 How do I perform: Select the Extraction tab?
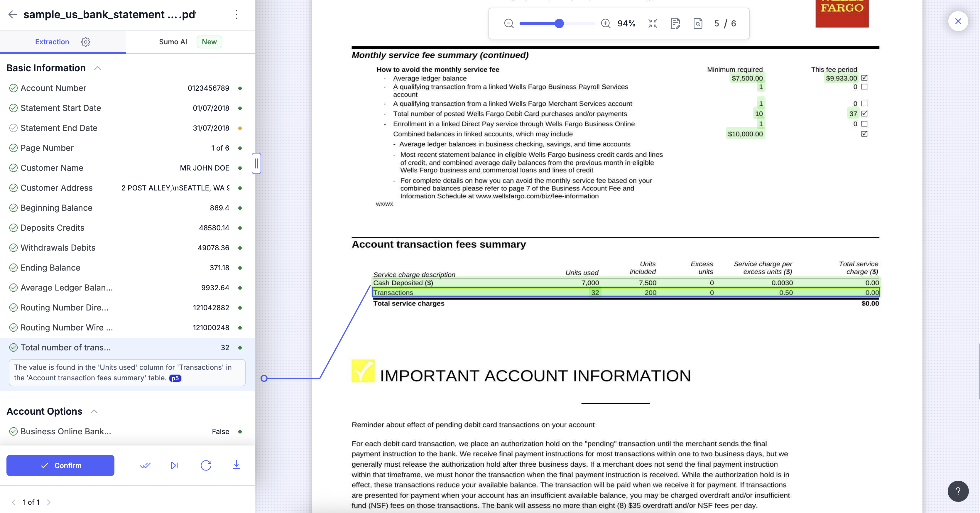[x=52, y=42]
